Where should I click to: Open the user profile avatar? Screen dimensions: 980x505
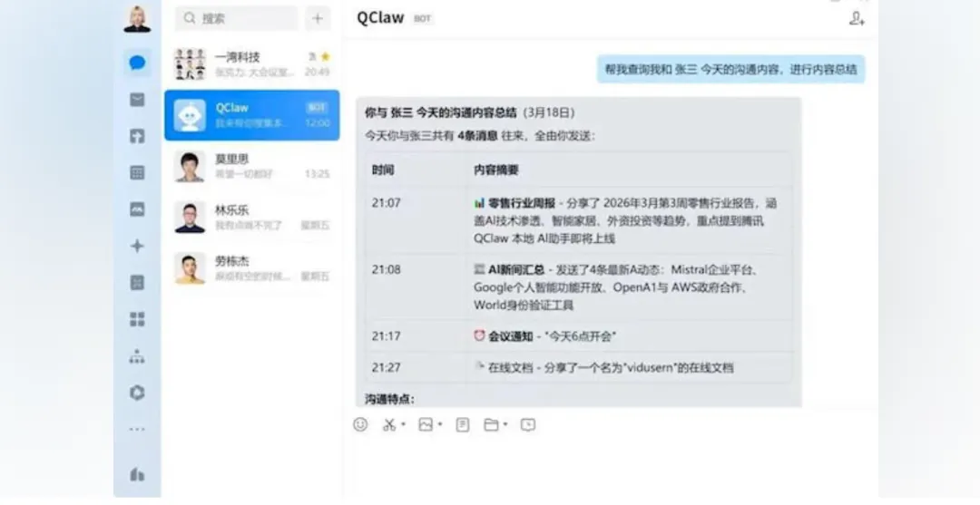click(137, 19)
